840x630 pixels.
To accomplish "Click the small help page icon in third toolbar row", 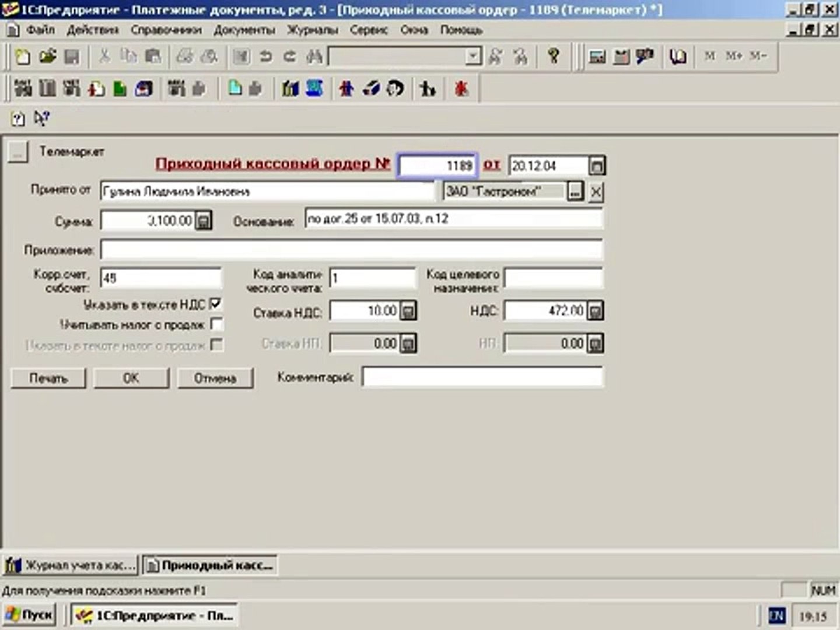I will click(18, 119).
